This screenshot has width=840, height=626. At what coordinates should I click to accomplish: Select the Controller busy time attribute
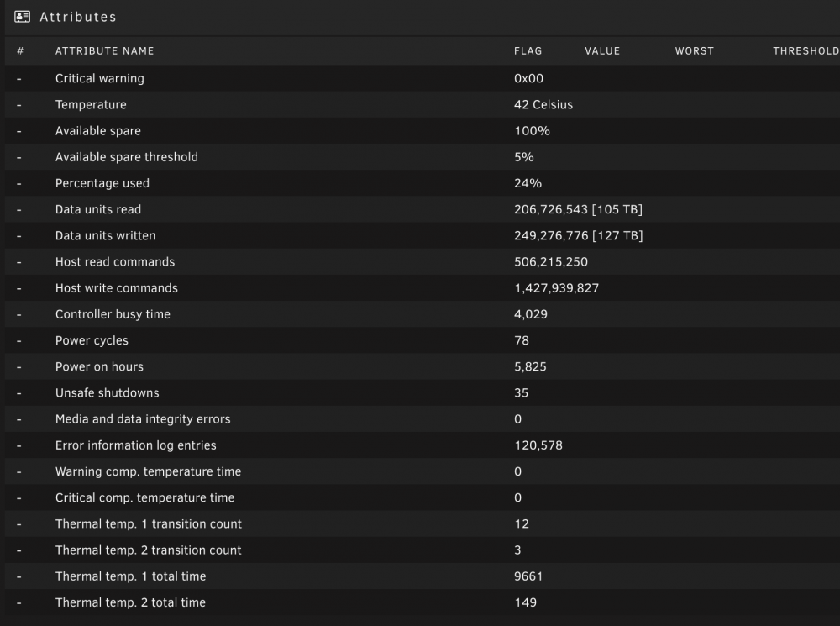(113, 314)
